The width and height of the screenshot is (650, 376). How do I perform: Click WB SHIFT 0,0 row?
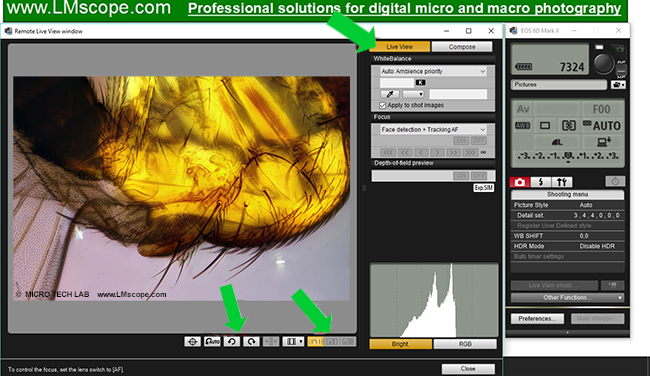[568, 236]
